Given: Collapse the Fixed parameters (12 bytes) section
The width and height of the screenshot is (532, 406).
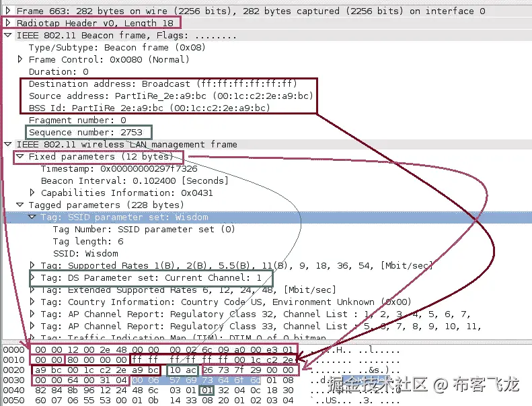Looking at the screenshot, I should [20, 156].
